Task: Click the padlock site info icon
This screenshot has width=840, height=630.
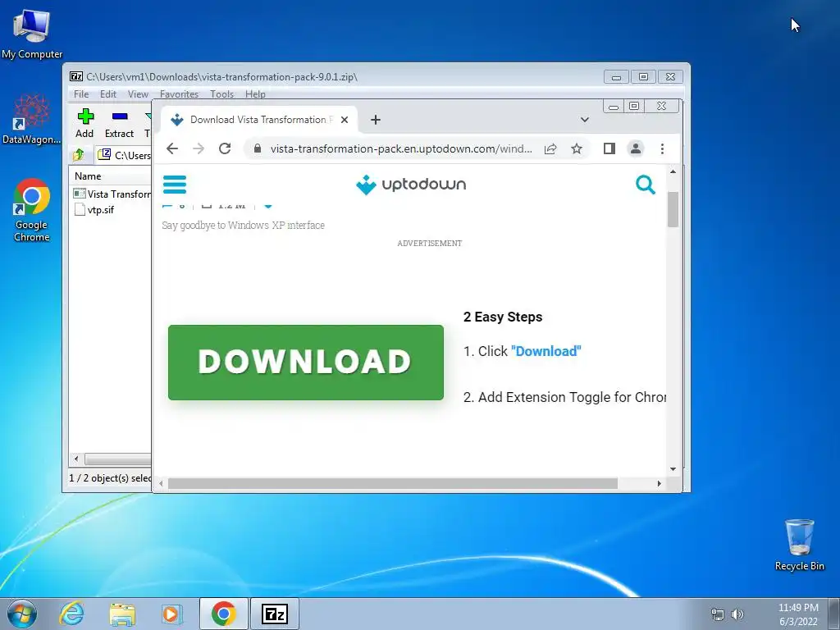Action: (x=257, y=148)
